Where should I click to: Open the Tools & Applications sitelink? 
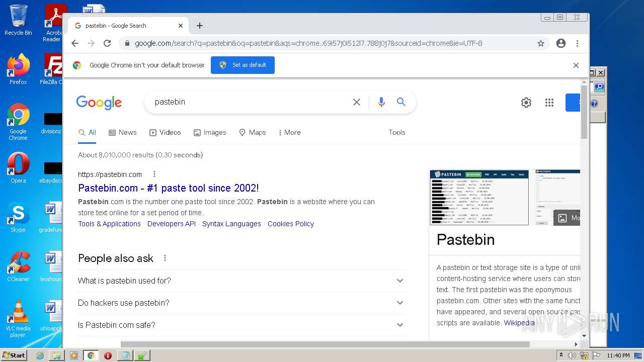[109, 224]
